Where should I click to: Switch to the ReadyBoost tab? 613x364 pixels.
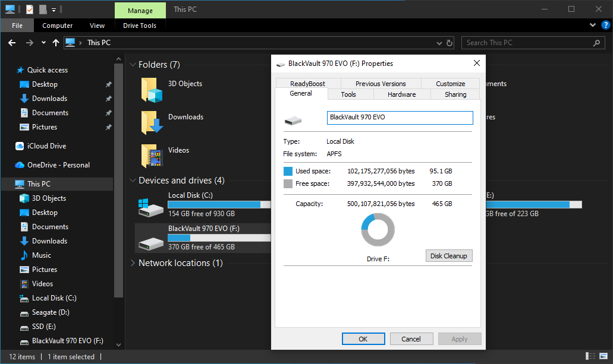[308, 84]
